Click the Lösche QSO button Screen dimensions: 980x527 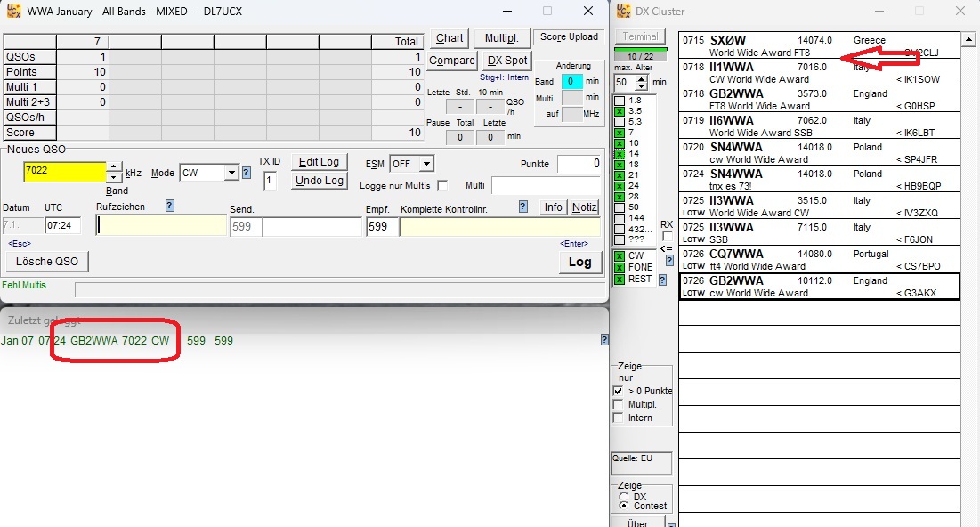point(47,262)
